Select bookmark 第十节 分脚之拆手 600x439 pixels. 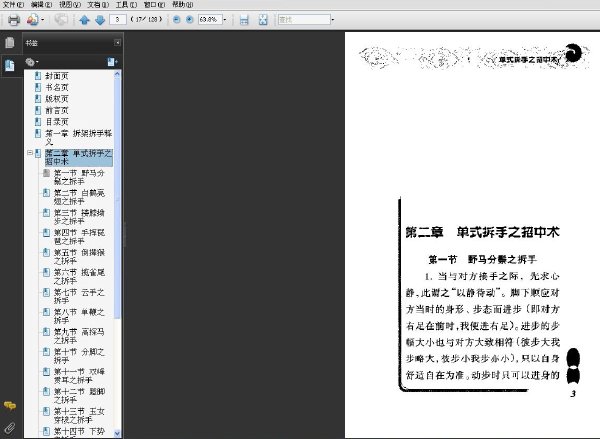pos(79,356)
